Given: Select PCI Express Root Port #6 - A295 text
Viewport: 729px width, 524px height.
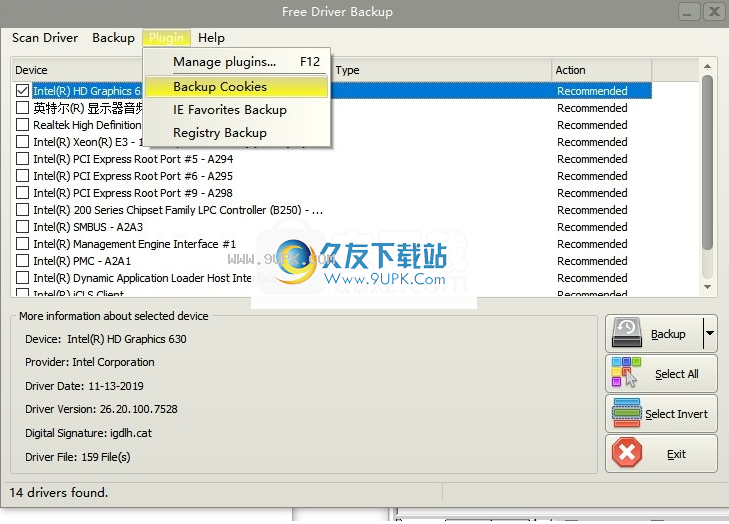Looking at the screenshot, I should pos(133,176).
